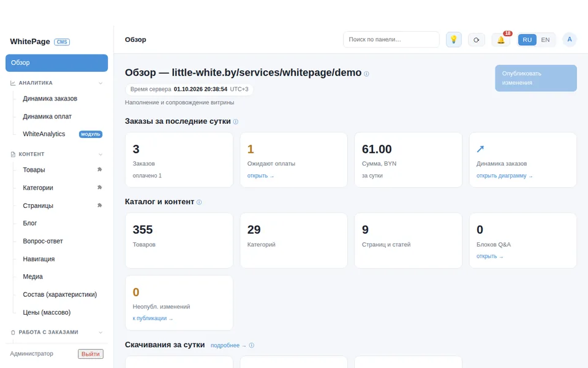Click Наполнение и сопровождение витрины subtitle
This screenshot has width=588, height=368.
tap(179, 102)
